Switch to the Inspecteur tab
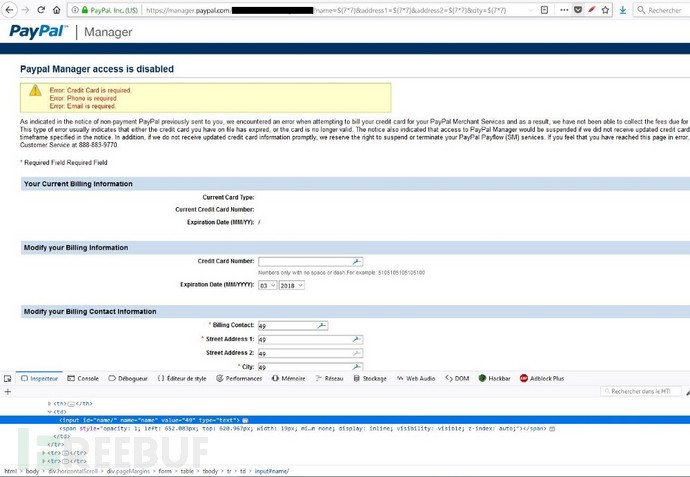This screenshot has width=690, height=477. (39, 378)
